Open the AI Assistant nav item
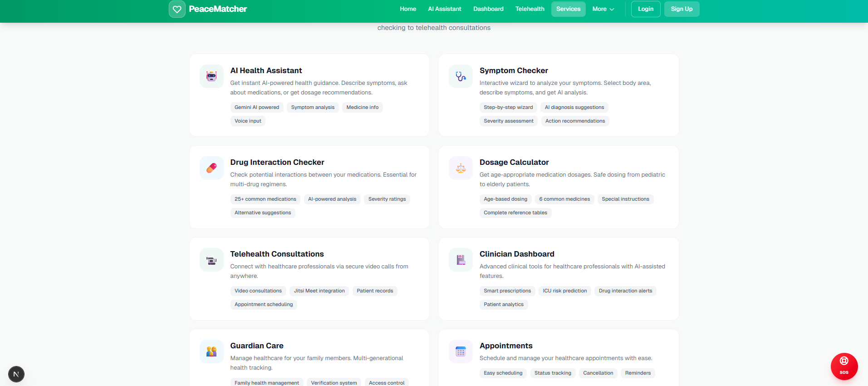This screenshot has height=386, width=868. coord(445,9)
